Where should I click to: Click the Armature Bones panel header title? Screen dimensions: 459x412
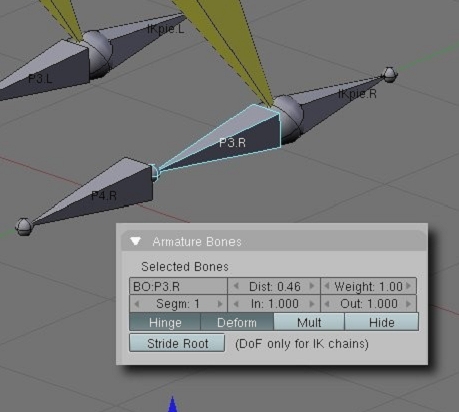pos(197,241)
